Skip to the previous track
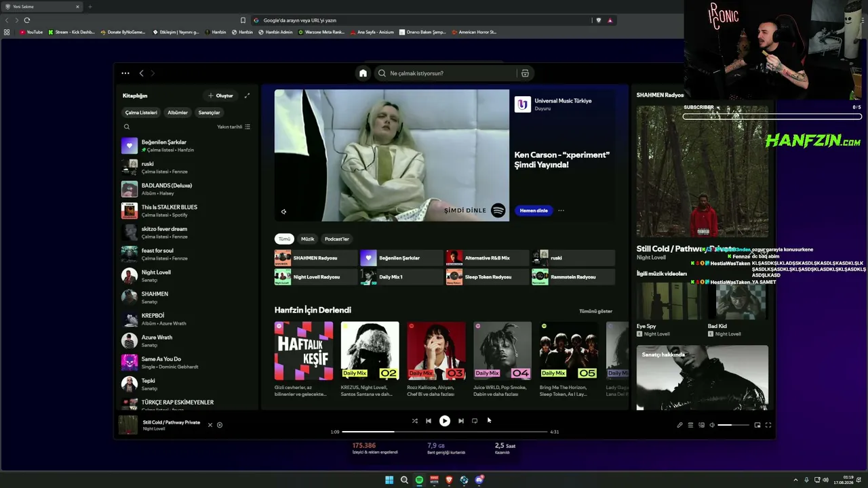This screenshot has width=868, height=488. pyautogui.click(x=429, y=421)
